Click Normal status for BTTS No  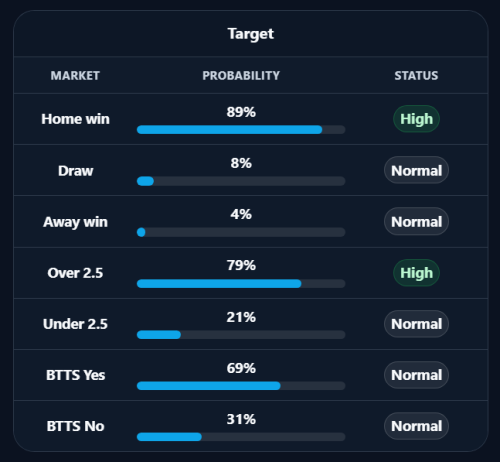coord(416,426)
